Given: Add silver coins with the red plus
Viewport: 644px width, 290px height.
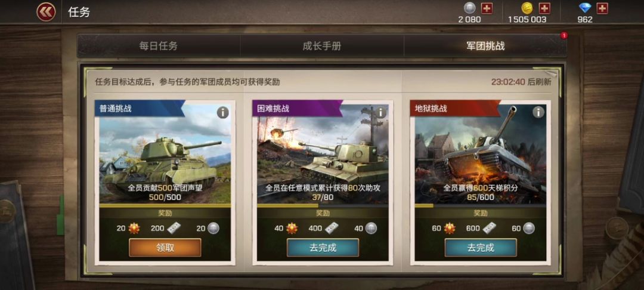Looking at the screenshot, I should tap(487, 8).
